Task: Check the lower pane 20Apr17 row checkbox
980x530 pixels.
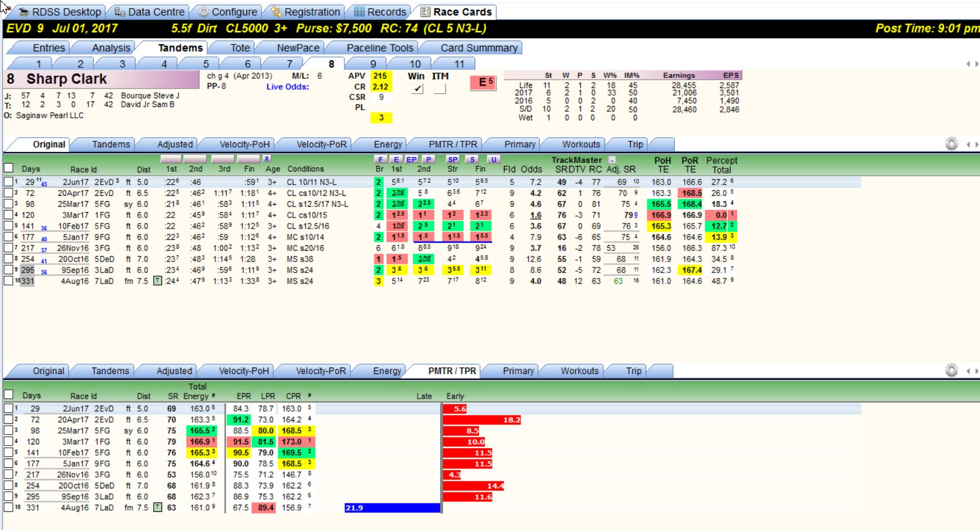Action: 8,419
